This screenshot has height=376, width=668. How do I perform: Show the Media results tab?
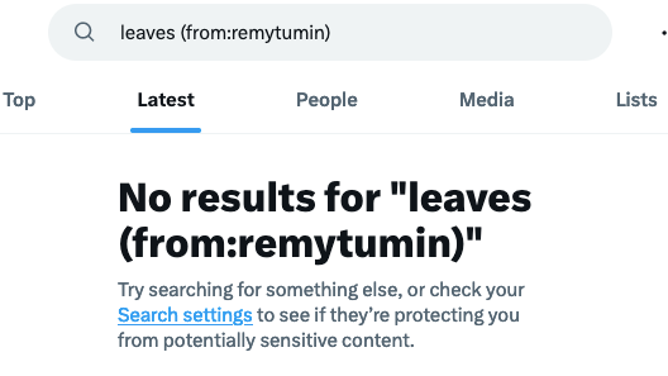pyautogui.click(x=487, y=100)
